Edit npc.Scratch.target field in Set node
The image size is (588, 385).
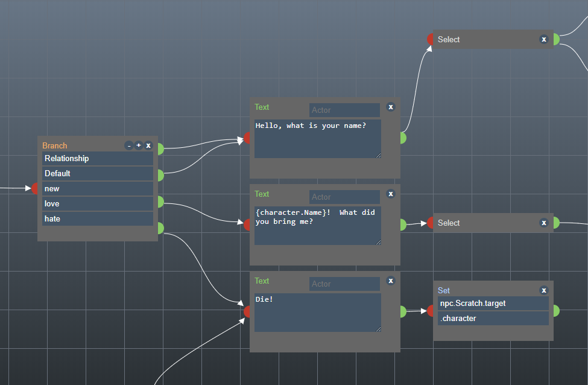(x=493, y=303)
